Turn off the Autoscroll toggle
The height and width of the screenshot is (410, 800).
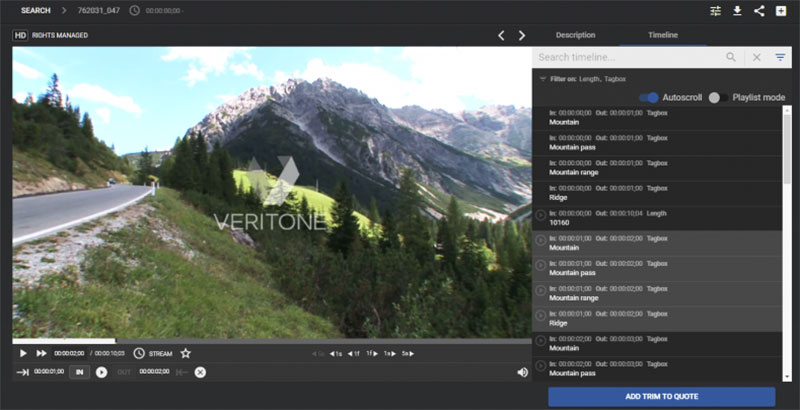648,97
